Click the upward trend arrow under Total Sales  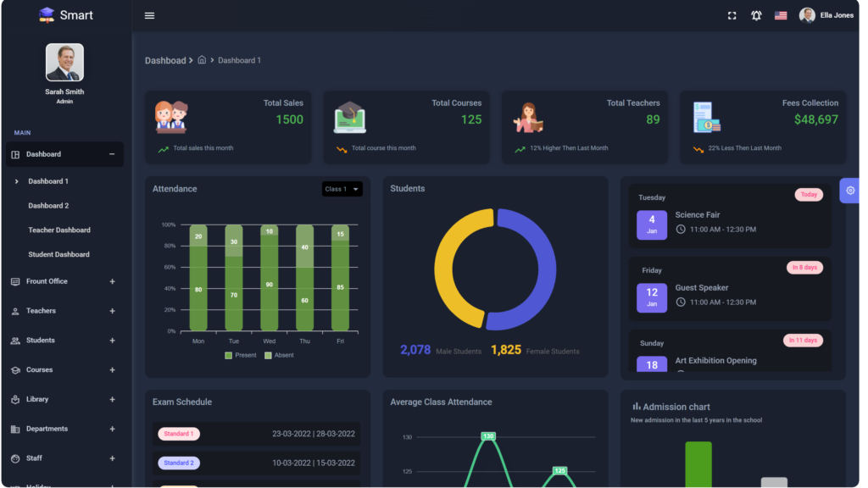pyautogui.click(x=164, y=149)
